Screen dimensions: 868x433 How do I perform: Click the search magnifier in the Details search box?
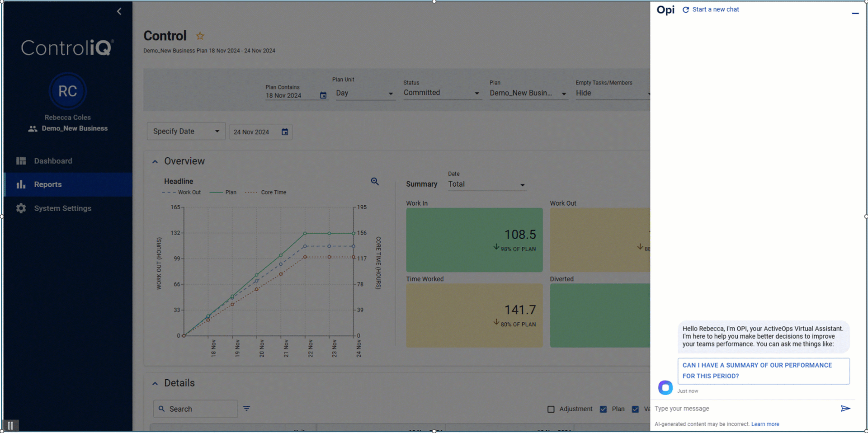(161, 409)
